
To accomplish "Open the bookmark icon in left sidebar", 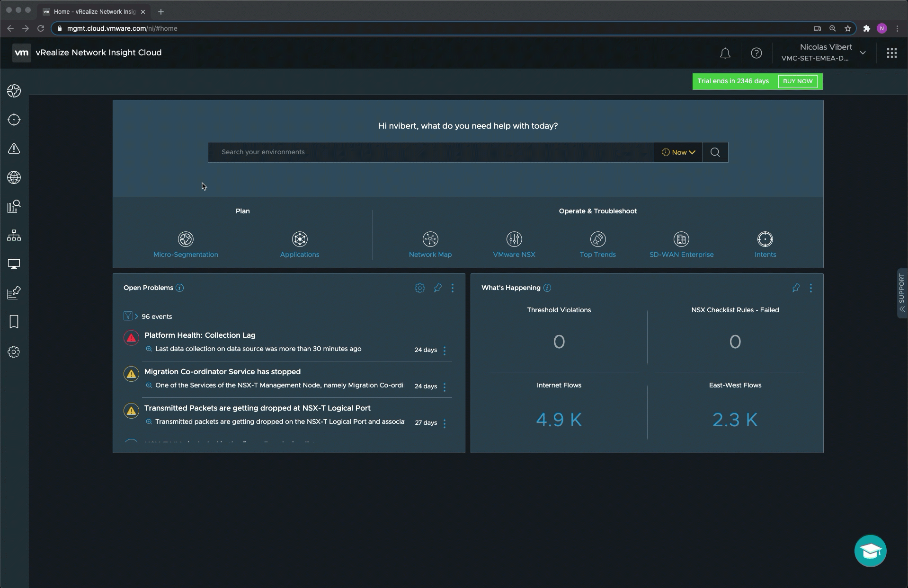I will pyautogui.click(x=14, y=322).
